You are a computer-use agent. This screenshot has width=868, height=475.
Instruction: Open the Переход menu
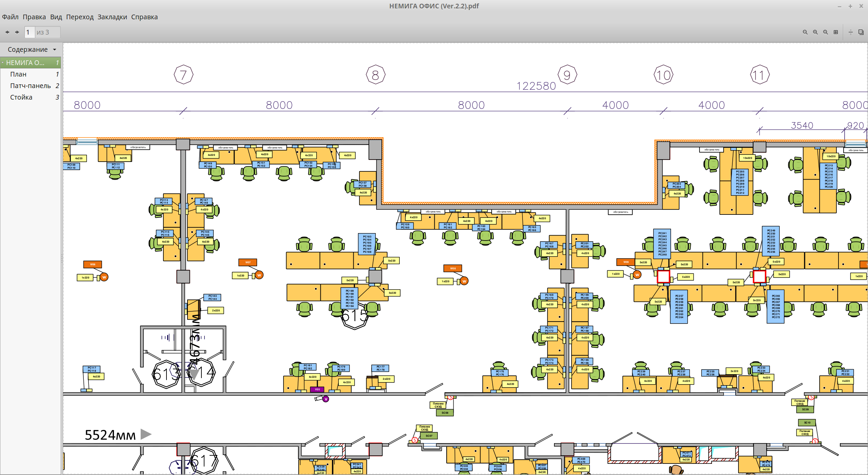[x=80, y=17]
